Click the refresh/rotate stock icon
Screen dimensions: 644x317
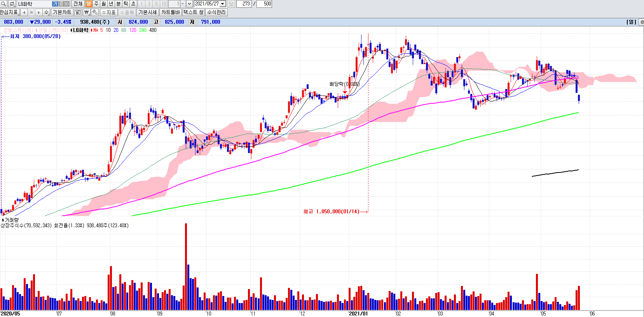[12, 4]
